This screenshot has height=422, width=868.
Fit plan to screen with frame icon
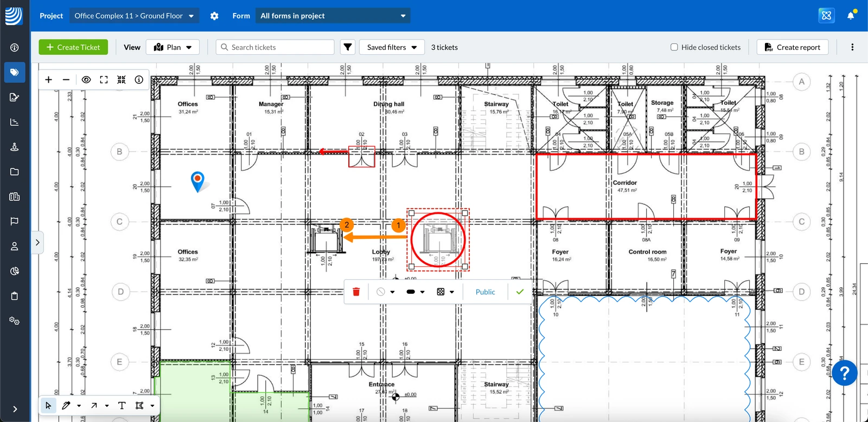104,80
